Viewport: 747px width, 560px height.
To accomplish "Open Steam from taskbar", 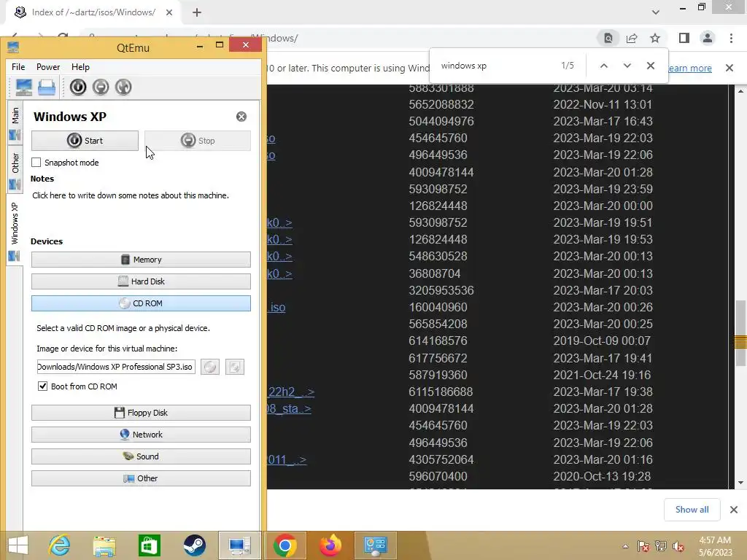I will pos(194,545).
